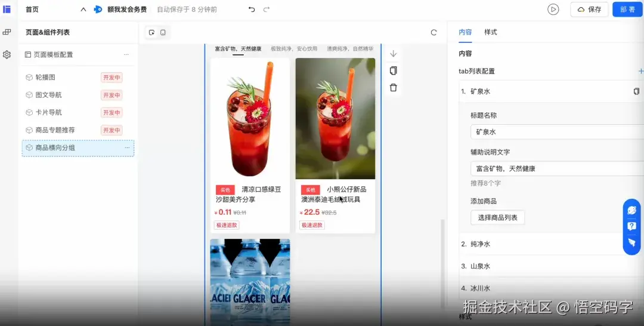Open the planet icon on floating widget
The width and height of the screenshot is (644, 326).
(631, 211)
